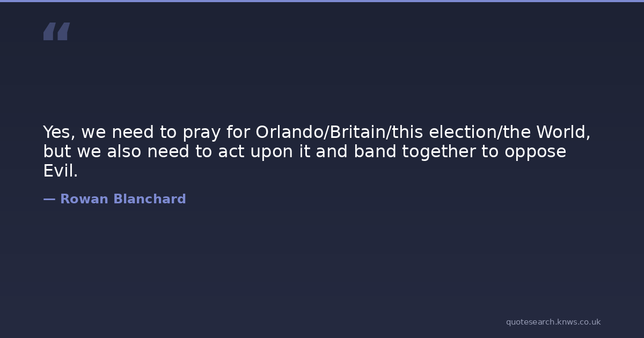The height and width of the screenshot is (338, 644).
Task: Click the dash before Rowan Blanchard
Action: tap(49, 199)
